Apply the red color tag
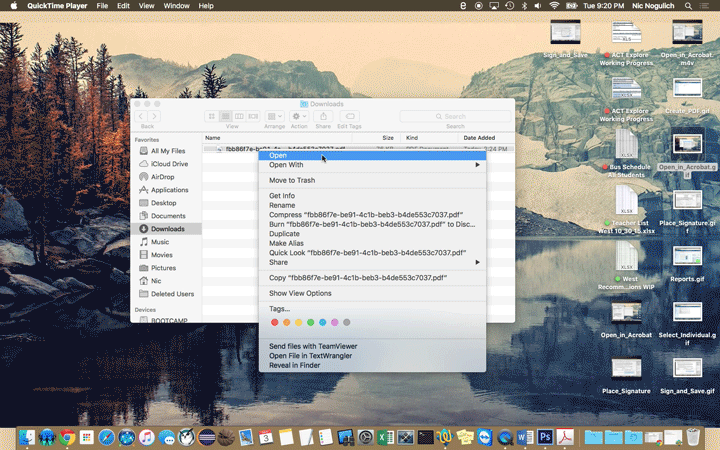The width and height of the screenshot is (720, 450). tap(275, 322)
